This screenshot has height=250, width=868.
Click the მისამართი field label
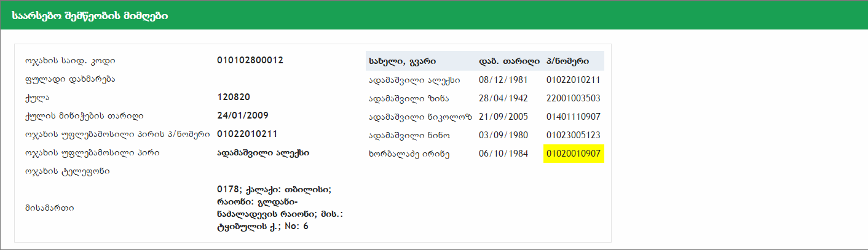point(49,208)
